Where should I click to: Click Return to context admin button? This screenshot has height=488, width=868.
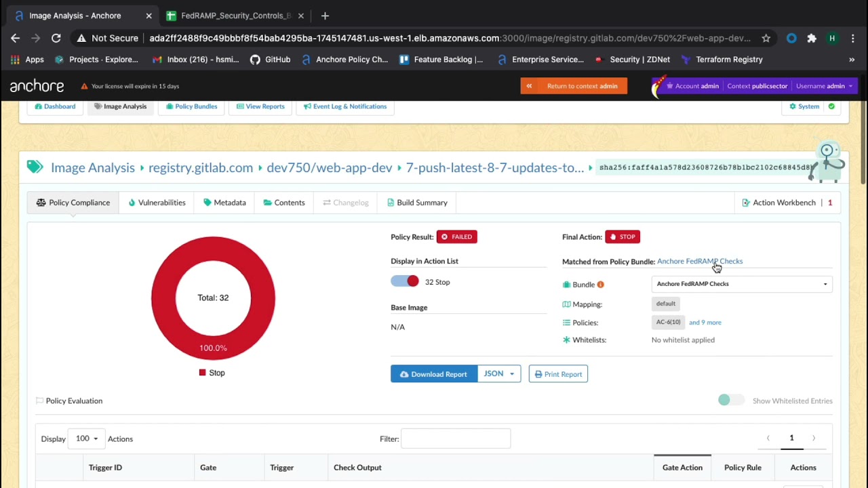coord(574,86)
